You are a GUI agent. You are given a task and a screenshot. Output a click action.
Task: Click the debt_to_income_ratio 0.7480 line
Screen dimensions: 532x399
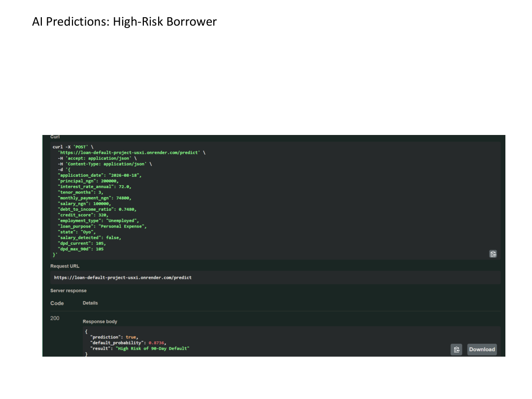(x=97, y=209)
